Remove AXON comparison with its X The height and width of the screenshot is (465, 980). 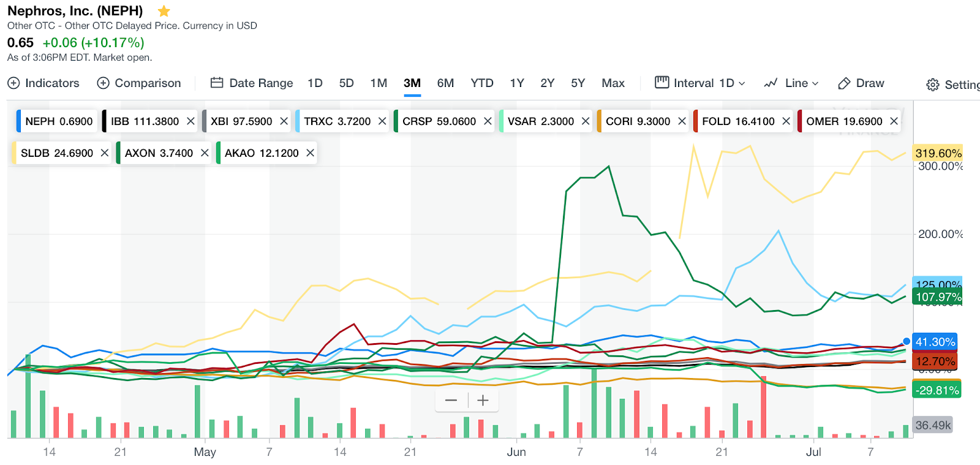click(x=205, y=153)
